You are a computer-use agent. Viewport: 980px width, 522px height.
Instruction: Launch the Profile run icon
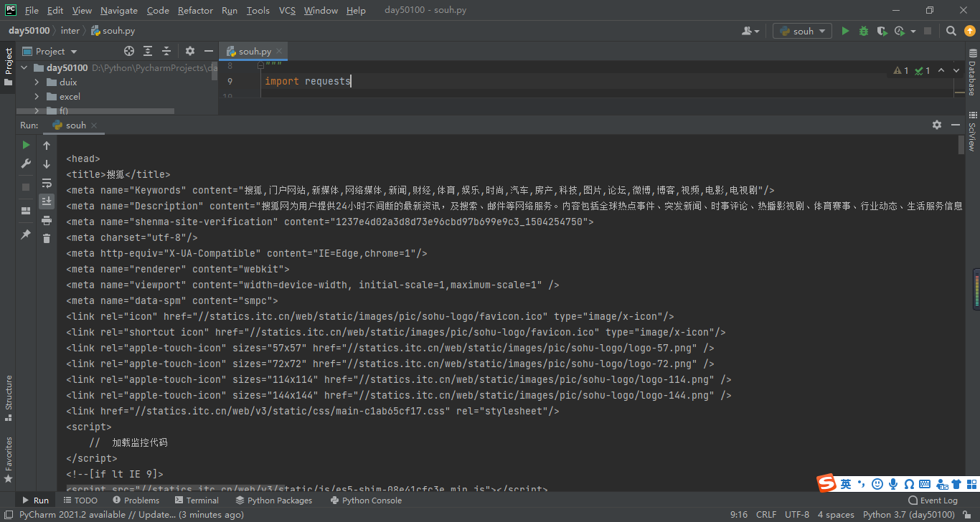click(x=899, y=31)
